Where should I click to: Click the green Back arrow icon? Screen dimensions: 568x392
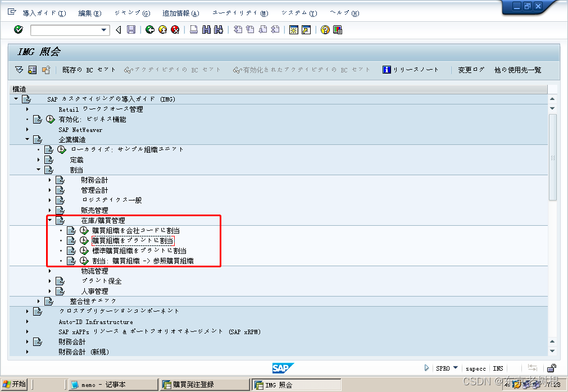coord(149,30)
